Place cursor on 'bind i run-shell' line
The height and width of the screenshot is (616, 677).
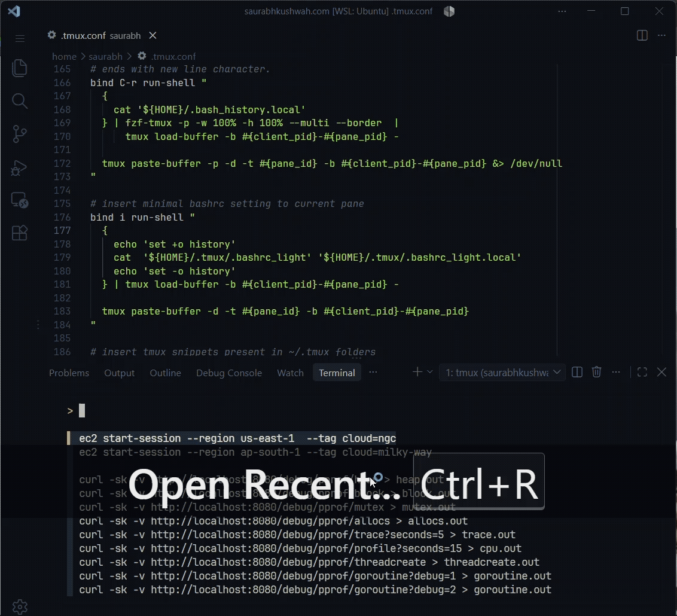(142, 218)
